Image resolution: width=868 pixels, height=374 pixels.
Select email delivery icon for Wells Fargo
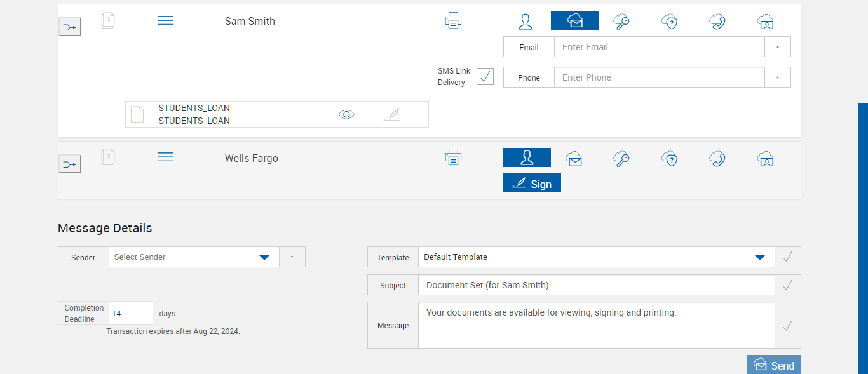574,158
